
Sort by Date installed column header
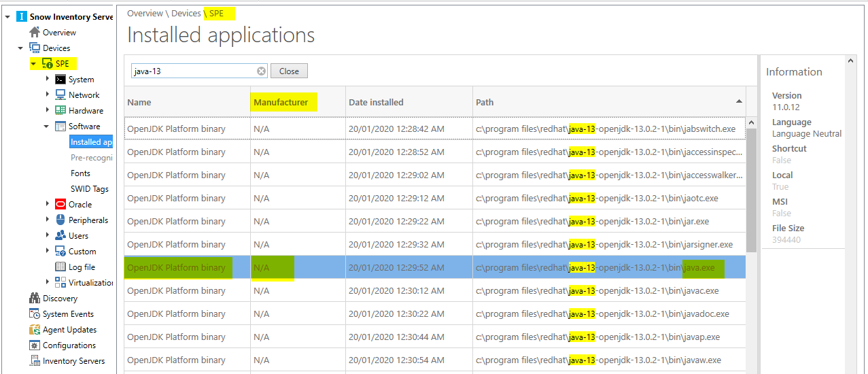click(409, 102)
